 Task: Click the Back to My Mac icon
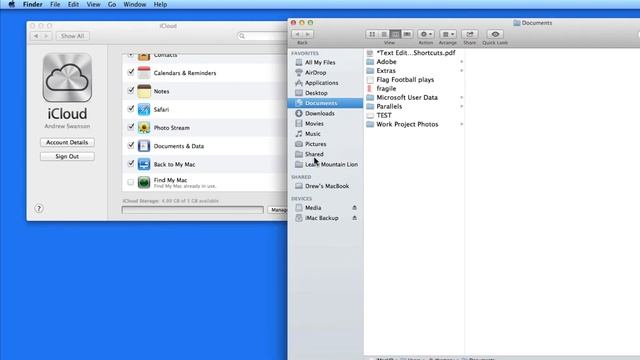[x=144, y=164]
